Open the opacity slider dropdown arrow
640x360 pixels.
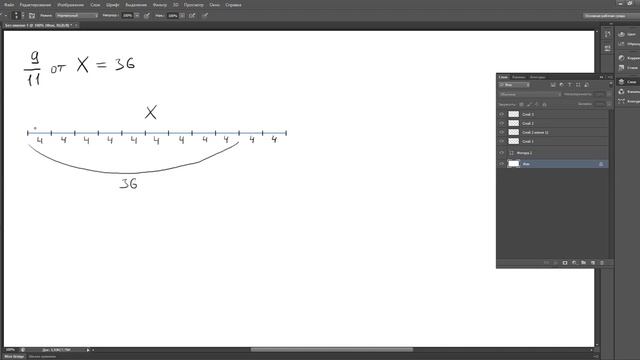(x=137, y=16)
